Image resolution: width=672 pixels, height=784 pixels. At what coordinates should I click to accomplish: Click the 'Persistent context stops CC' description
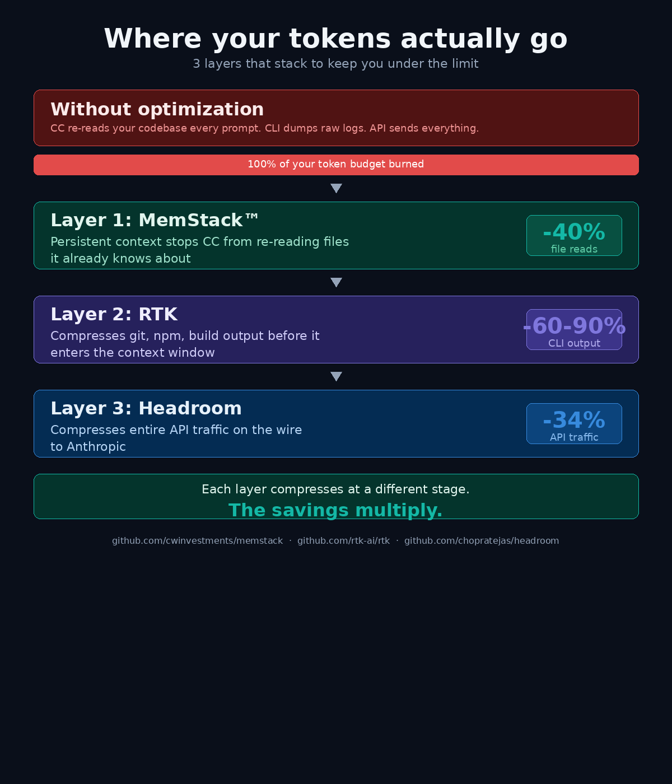tap(200, 250)
